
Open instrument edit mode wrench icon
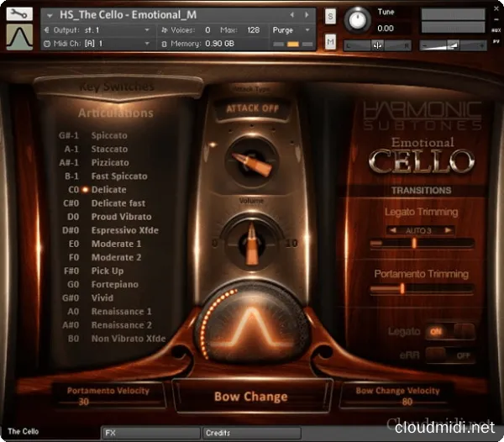click(19, 13)
